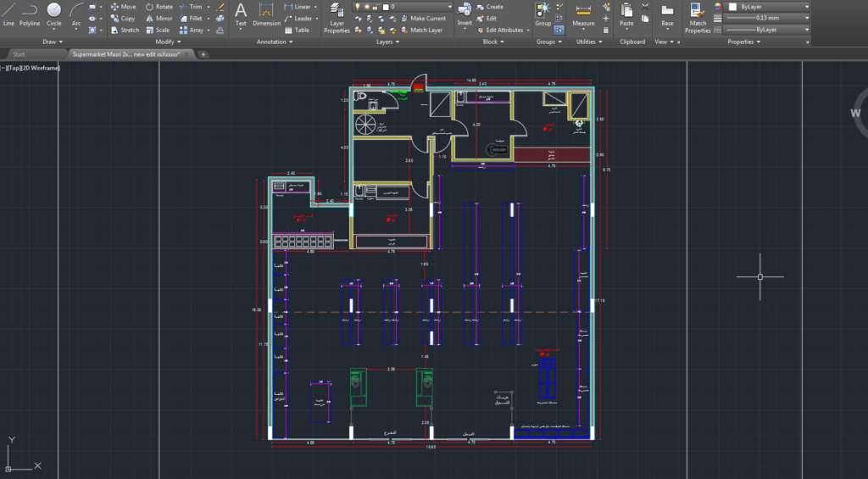Click the Make Current layer button
868x479 pixels.
423,19
